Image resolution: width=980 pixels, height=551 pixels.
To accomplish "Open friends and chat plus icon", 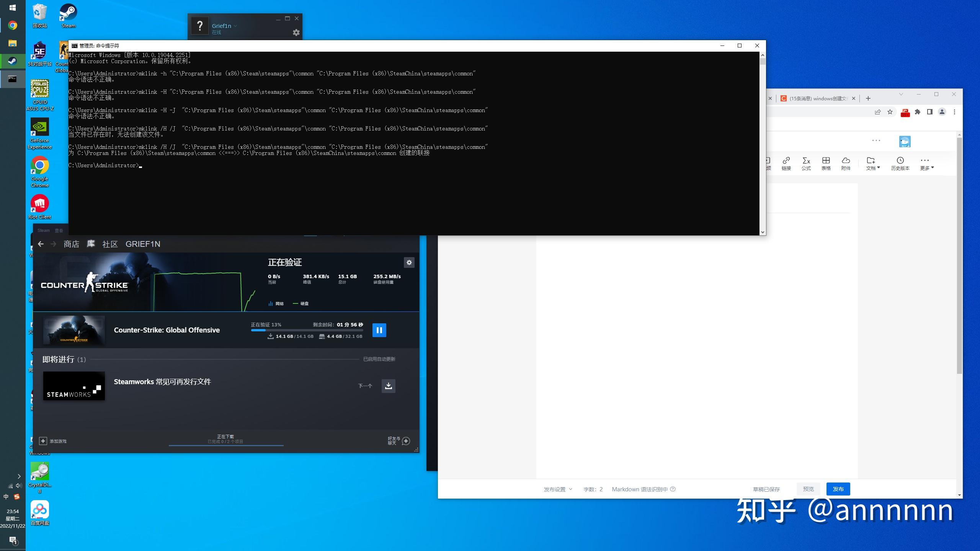I will 406,441.
